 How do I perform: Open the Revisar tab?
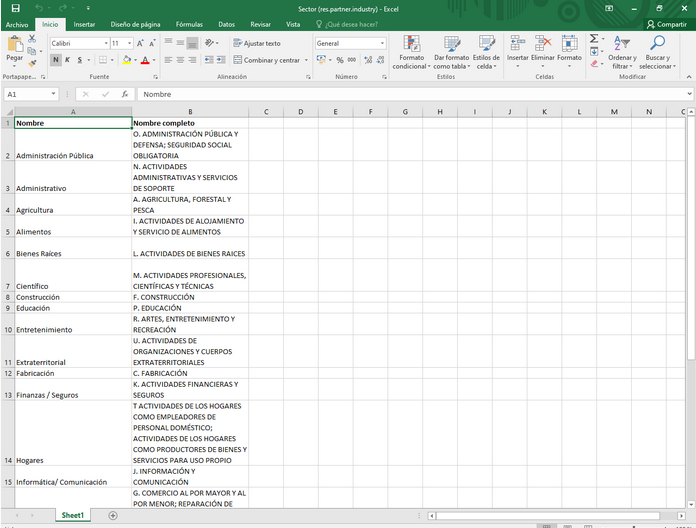pyautogui.click(x=261, y=24)
